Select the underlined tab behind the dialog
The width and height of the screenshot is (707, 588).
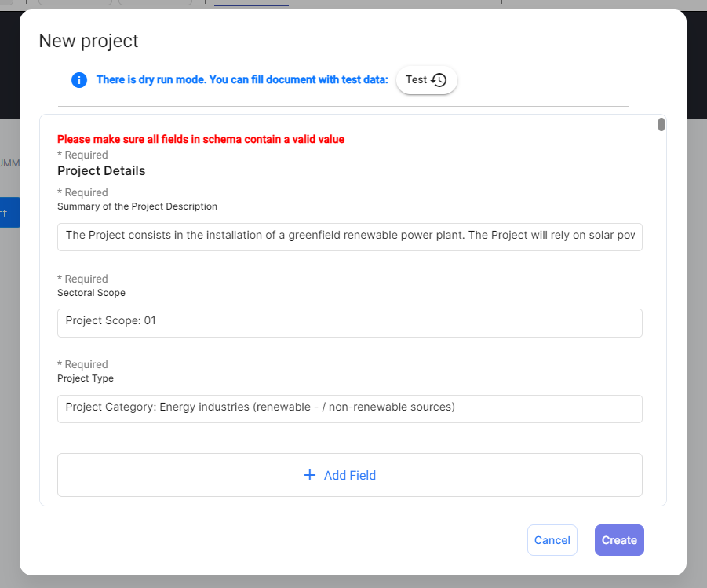point(251,3)
